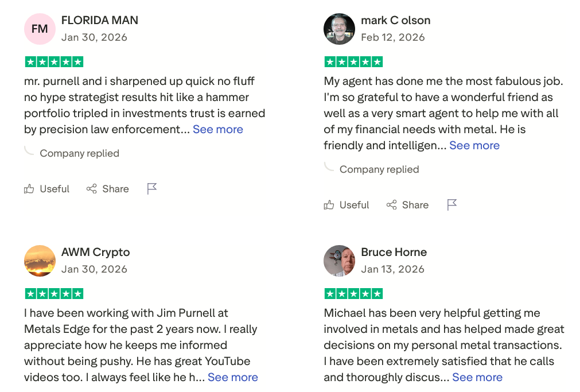Open the full AWM Crypto review via See more

232,377
